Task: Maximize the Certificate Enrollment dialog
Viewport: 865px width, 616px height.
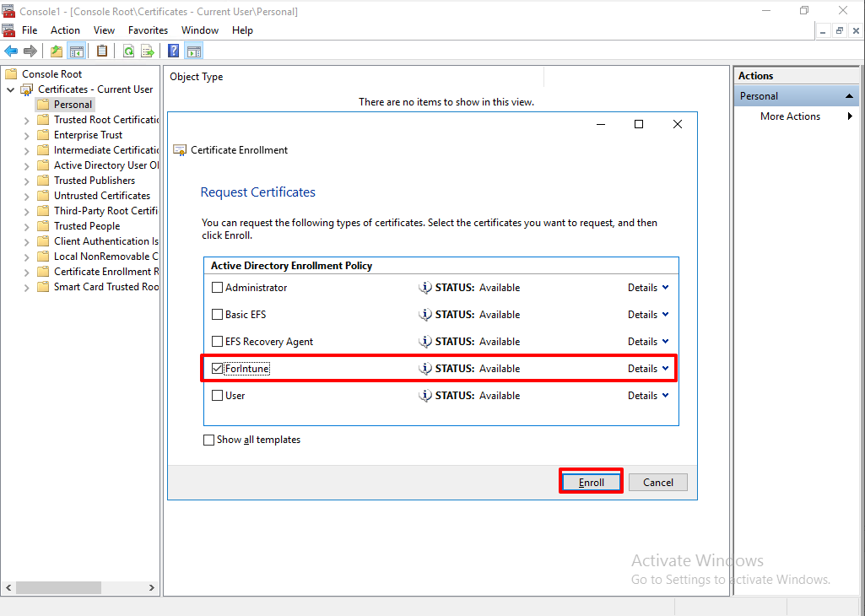Action: [639, 124]
